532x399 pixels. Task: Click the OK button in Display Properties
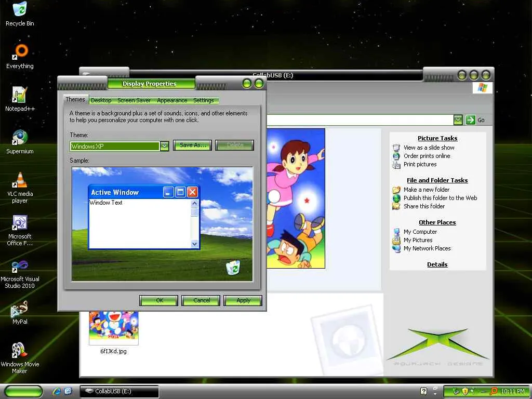[159, 301]
